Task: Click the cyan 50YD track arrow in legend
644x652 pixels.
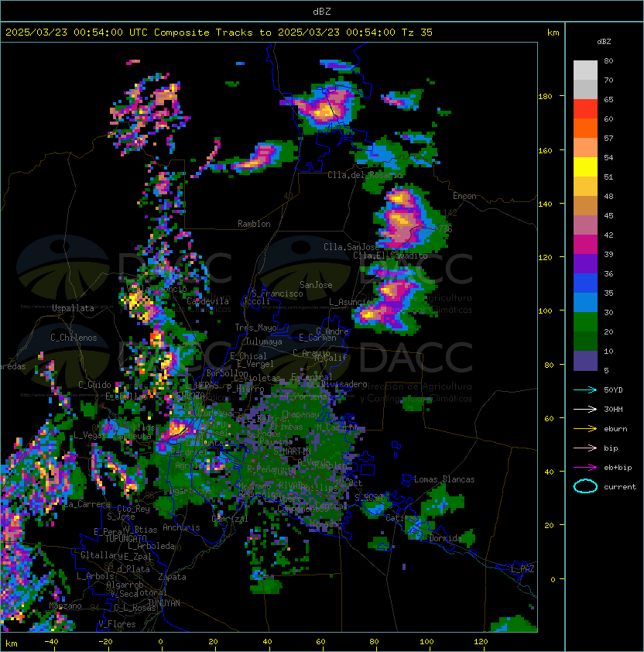Action: click(x=585, y=390)
